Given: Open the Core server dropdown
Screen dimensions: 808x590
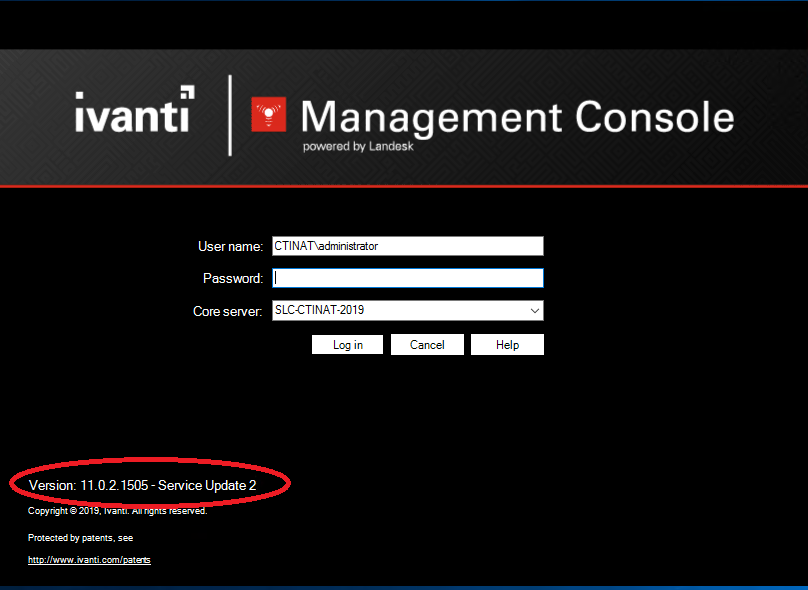Looking at the screenshot, I should (407, 310).
